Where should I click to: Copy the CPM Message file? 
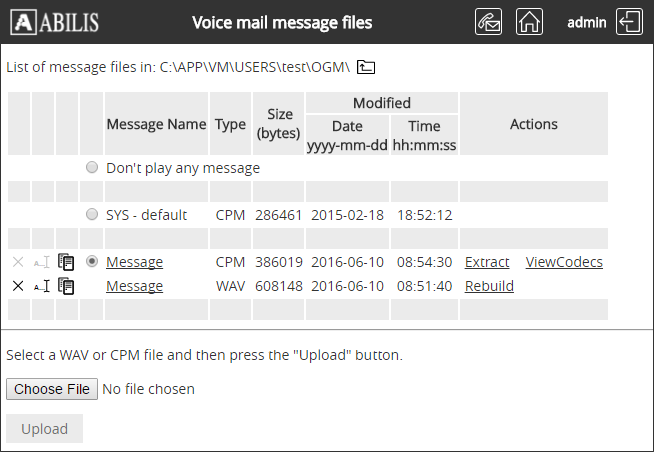pyautogui.click(x=67, y=262)
